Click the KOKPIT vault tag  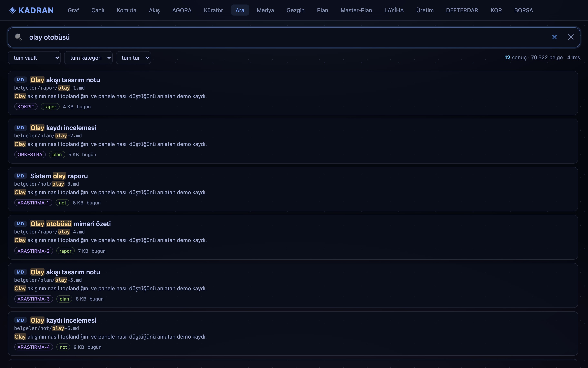tap(26, 107)
